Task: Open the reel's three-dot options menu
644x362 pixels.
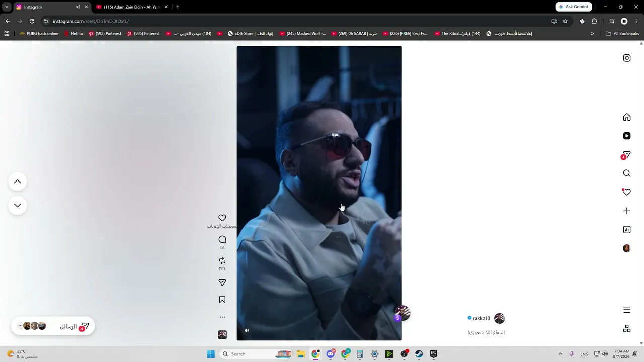Action: 222,317
